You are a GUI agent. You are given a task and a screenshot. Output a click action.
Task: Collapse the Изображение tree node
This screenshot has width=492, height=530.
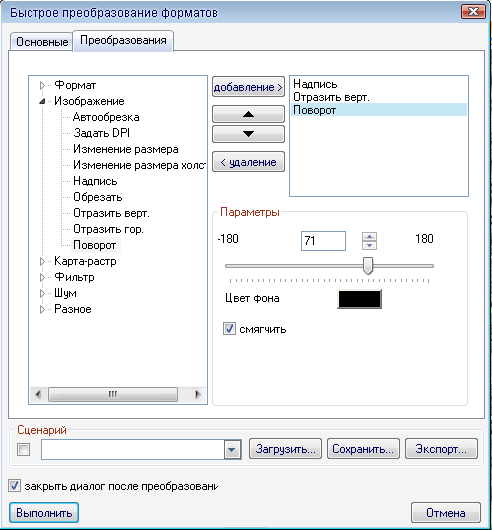pos(42,101)
